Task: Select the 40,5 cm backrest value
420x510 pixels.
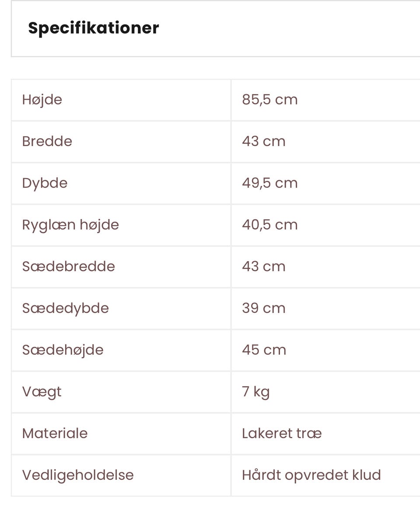Action: [269, 225]
